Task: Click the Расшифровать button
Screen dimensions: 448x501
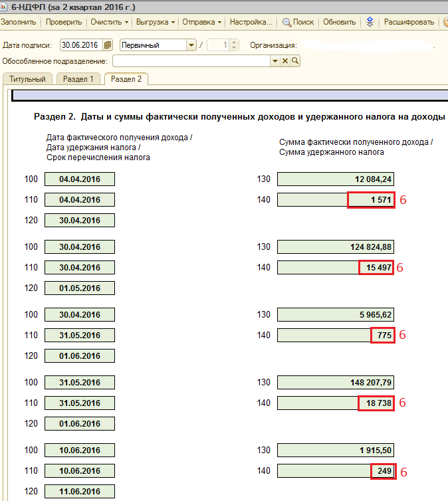Action: 409,22
